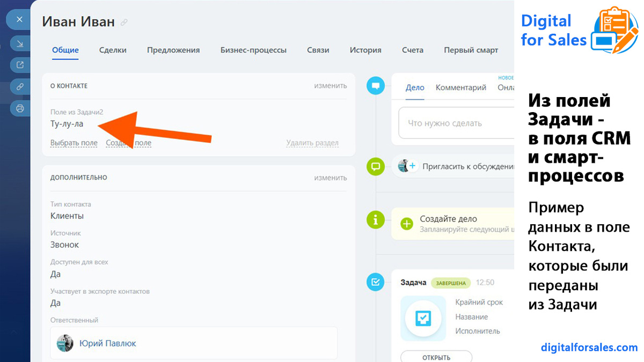Click the Поле из Задачи2 label

[77, 112]
